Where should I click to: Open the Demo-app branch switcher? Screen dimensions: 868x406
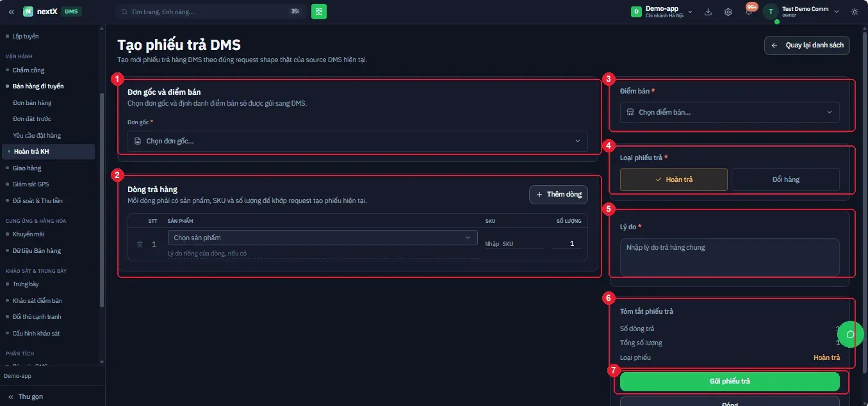[x=662, y=12]
